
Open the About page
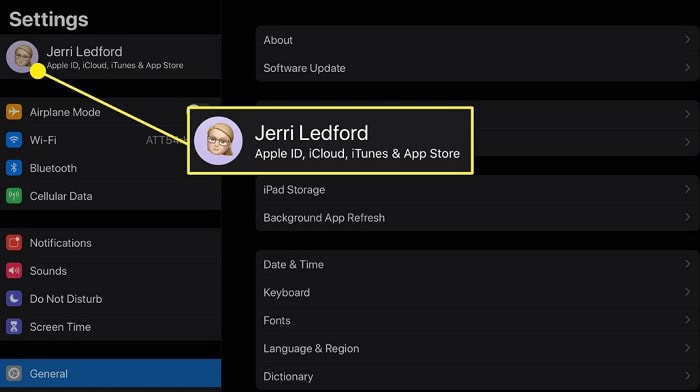(478, 40)
